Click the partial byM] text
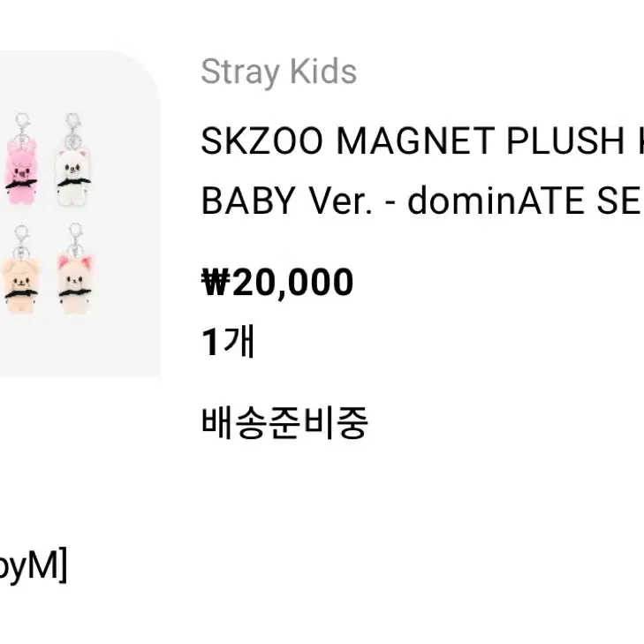The image size is (644, 644). (33, 567)
